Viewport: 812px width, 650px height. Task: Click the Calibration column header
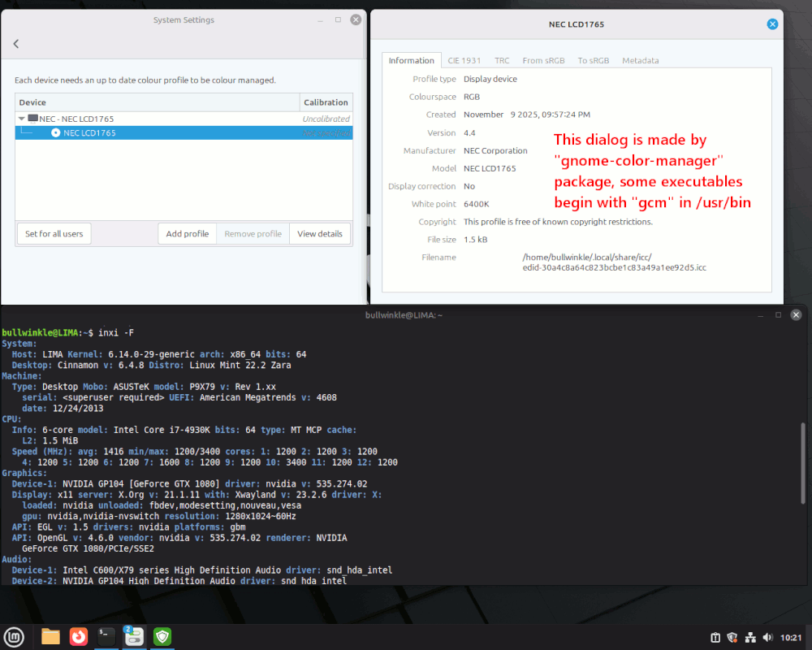[x=326, y=102]
